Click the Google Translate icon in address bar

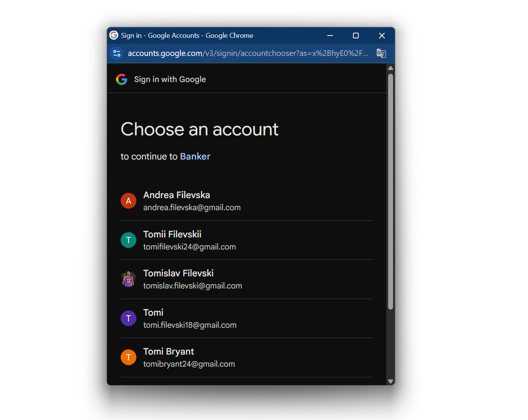pos(381,53)
